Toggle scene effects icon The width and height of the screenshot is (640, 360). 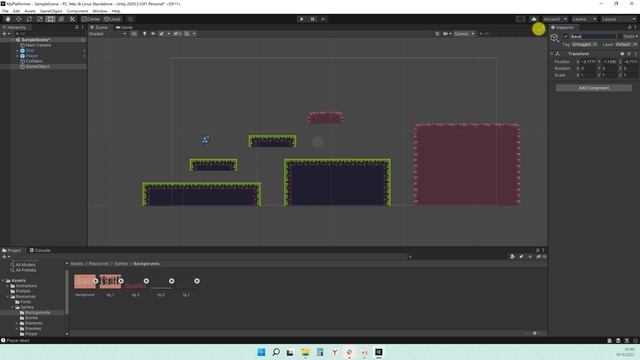162,34
